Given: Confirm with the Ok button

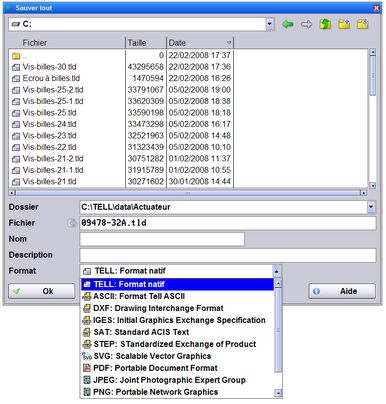Looking at the screenshot, I should (x=42, y=291).
